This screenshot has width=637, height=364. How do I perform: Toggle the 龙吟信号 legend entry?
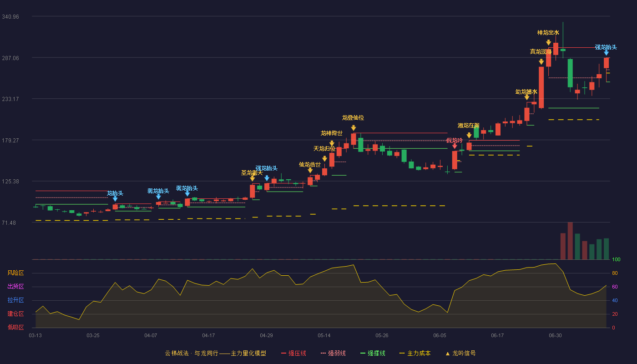460,353
